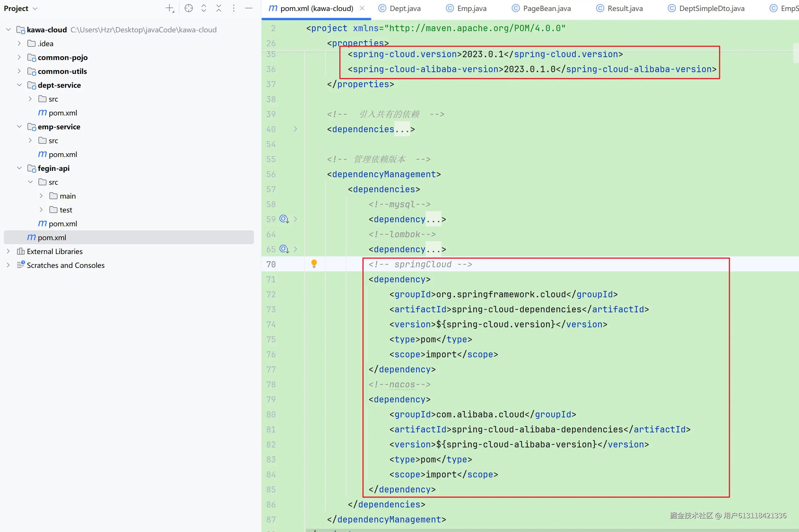Click Select Opened File crosshair icon
The width and height of the screenshot is (799, 532).
click(x=188, y=8)
